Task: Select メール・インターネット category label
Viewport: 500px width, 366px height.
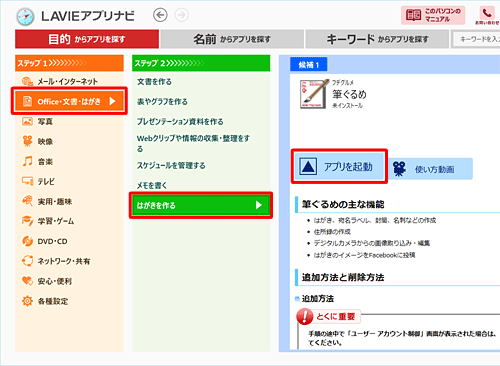Action: (x=68, y=81)
